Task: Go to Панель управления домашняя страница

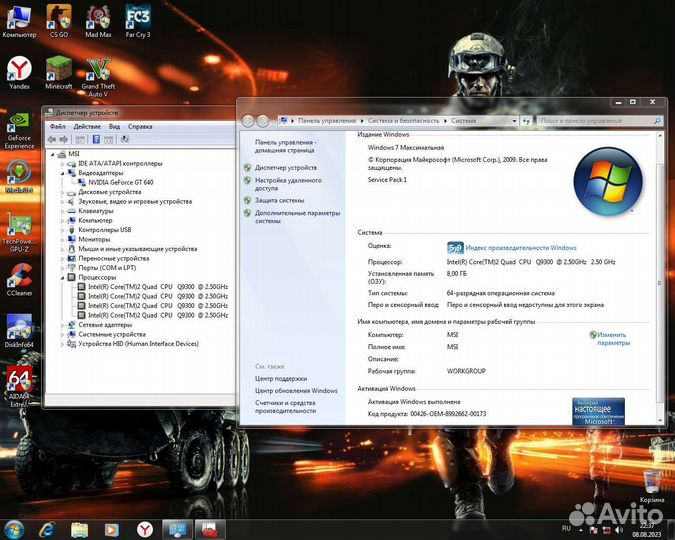Action: pos(285,146)
